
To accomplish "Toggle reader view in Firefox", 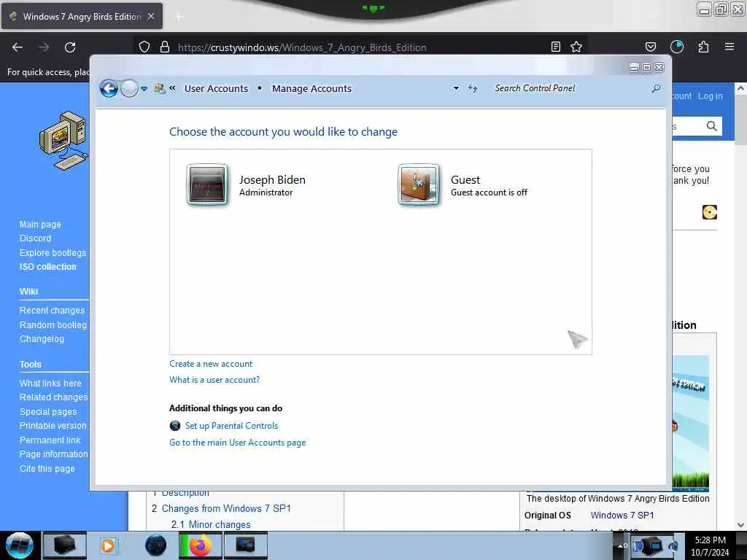I will tap(555, 47).
